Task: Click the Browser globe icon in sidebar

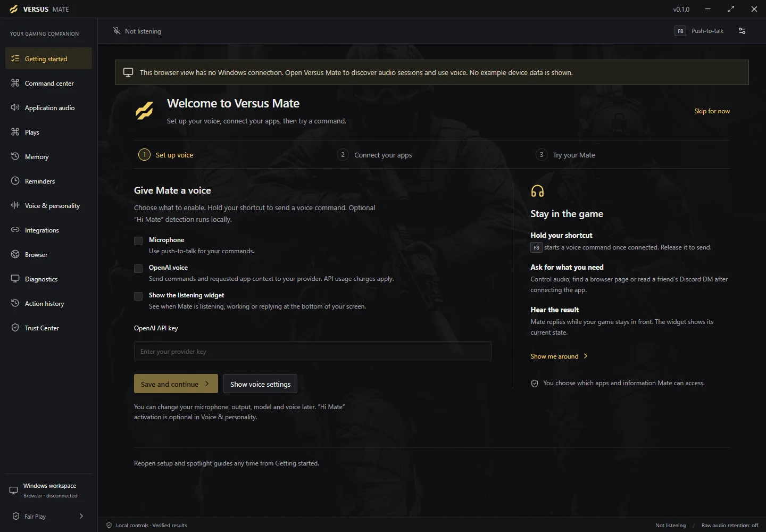Action: click(x=15, y=254)
